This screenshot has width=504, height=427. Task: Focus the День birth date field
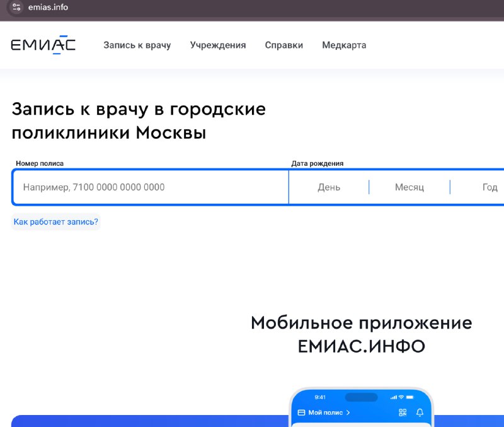click(329, 187)
